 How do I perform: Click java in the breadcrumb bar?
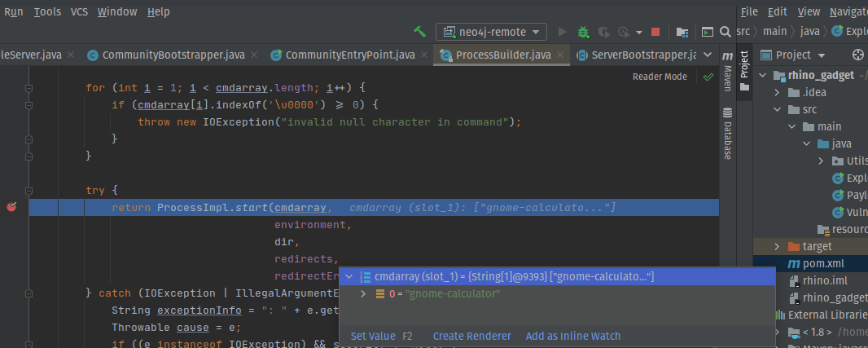click(810, 32)
